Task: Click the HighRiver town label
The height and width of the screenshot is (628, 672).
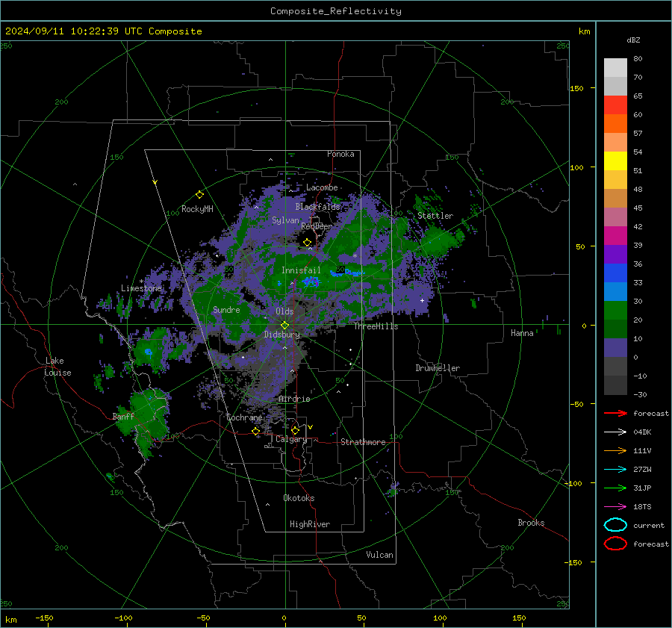Action: coord(310,524)
